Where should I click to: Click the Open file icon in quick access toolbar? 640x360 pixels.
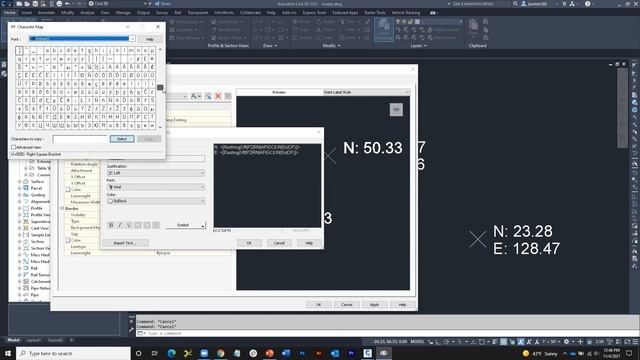pos(27,4)
